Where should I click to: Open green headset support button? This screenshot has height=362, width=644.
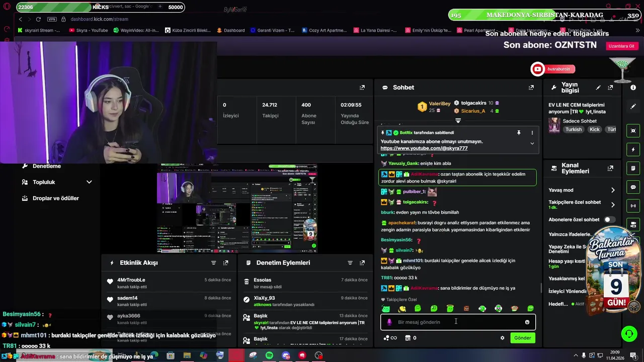pos(629,333)
